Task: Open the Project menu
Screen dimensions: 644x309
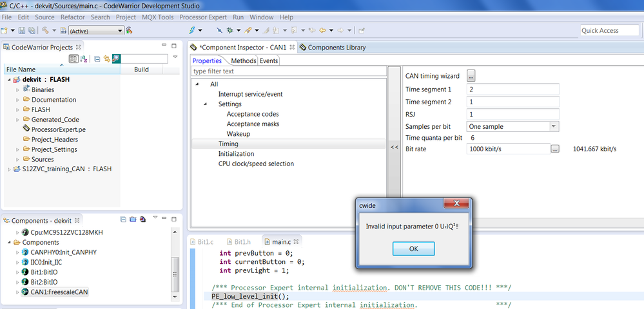Action: click(126, 17)
